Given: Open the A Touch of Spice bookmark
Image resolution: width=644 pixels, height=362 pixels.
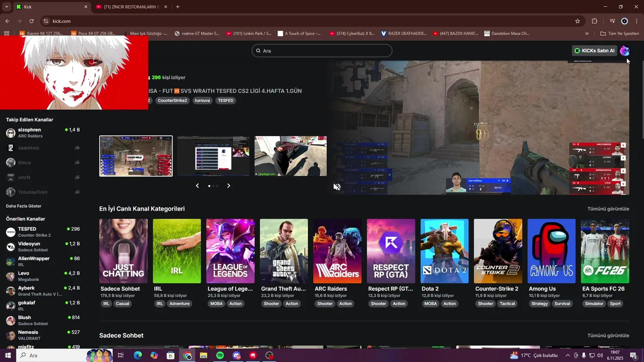Looking at the screenshot, I should coord(299,34).
